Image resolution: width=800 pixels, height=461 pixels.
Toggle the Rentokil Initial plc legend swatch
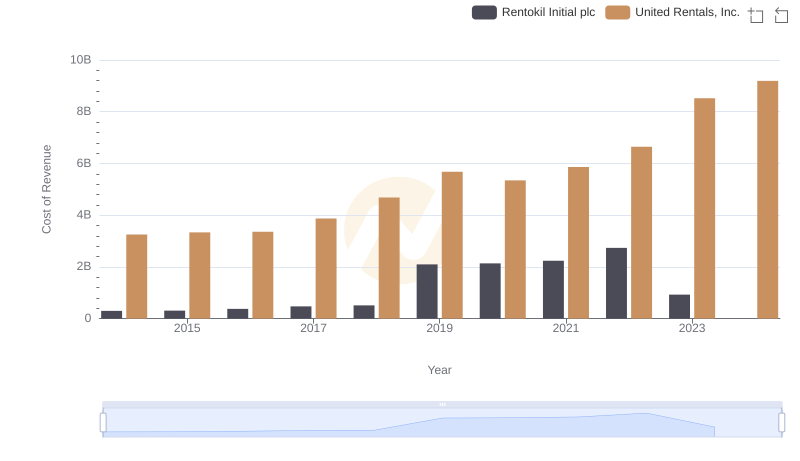484,12
